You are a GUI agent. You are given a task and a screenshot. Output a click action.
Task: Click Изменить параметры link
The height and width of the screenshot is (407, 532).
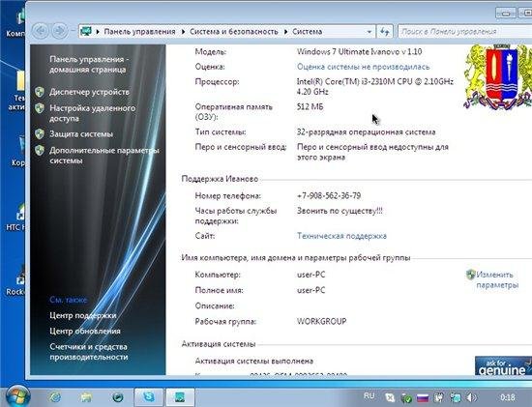click(x=497, y=279)
